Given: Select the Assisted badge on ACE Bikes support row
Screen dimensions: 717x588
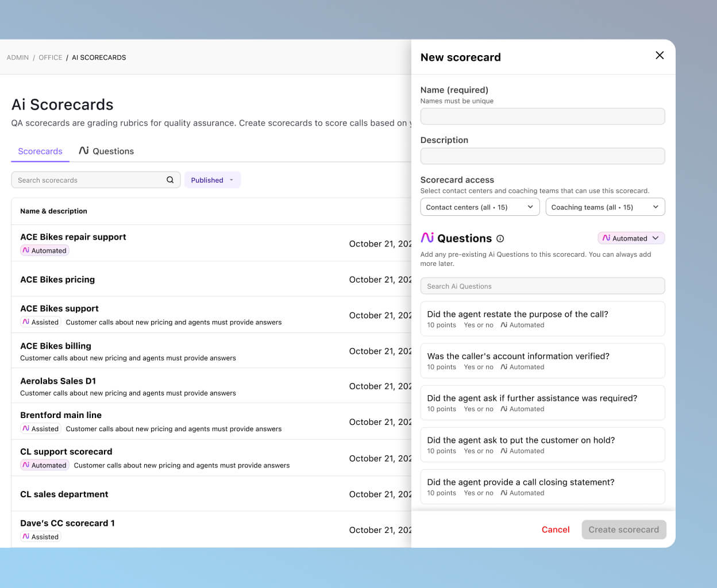Looking at the screenshot, I should (40, 322).
